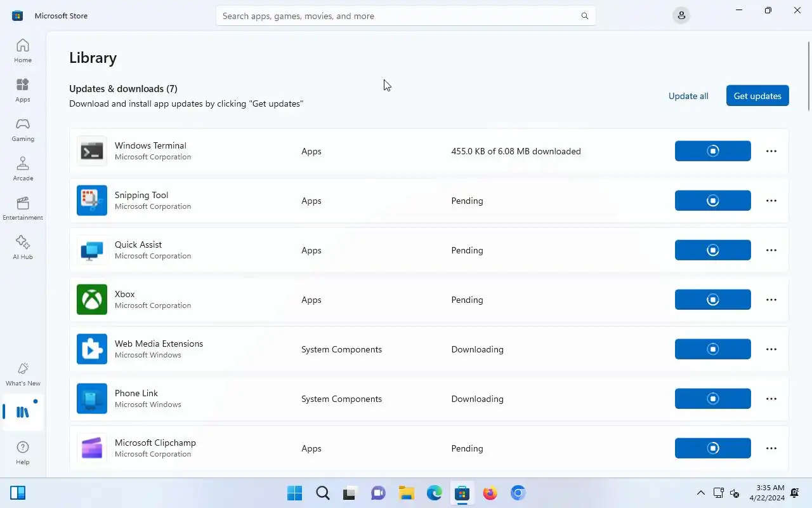This screenshot has height=508, width=812.
Task: Stop the Web Media Extensions download
Action: [x=713, y=349]
